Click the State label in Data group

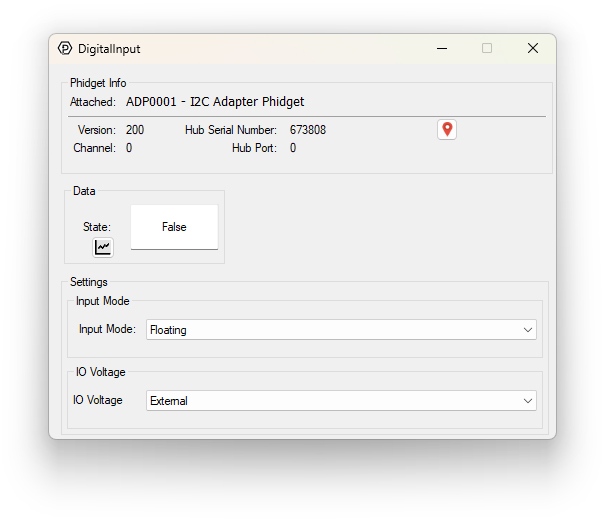click(97, 227)
